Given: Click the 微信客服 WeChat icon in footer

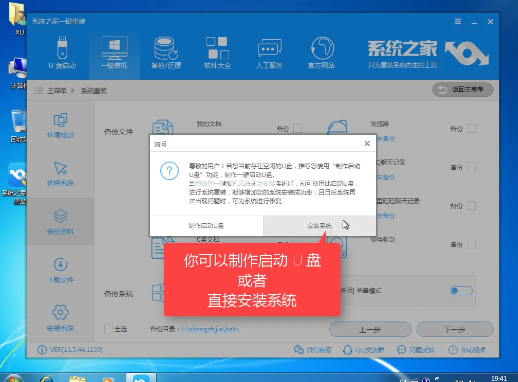Looking at the screenshot, I should (299, 349).
